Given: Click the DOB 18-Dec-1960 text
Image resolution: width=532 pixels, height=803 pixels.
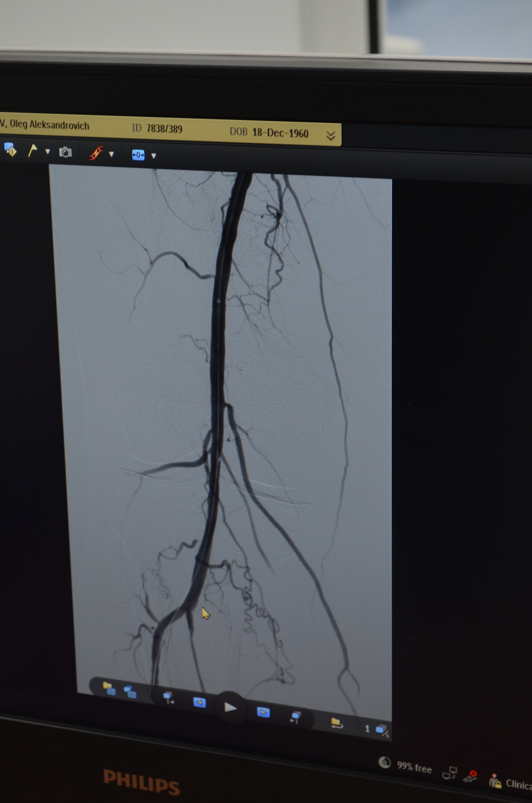Looking at the screenshot, I should click(x=280, y=132).
